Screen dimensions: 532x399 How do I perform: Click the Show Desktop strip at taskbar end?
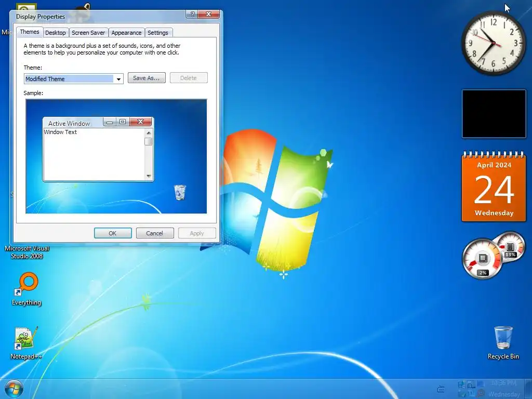pos(528,389)
